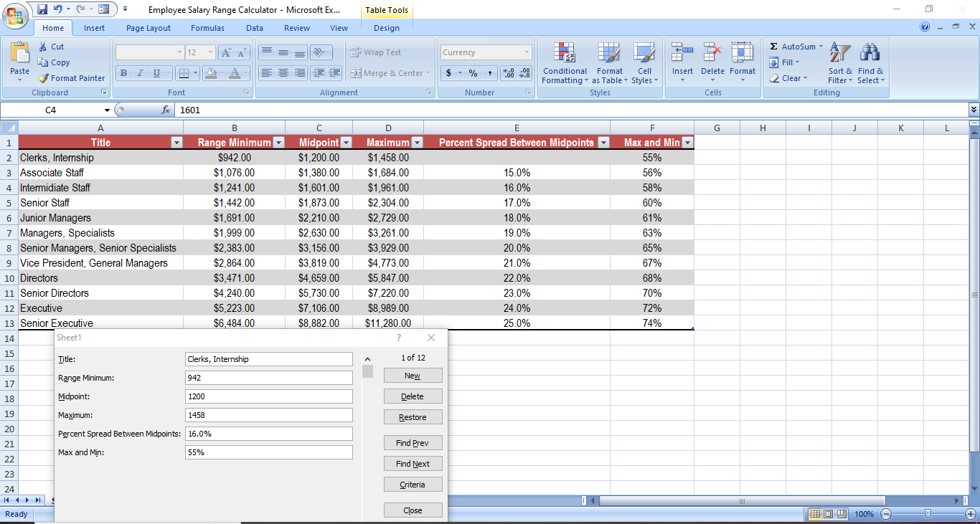Open the Table Tools Design tab
This screenshot has height=524, width=980.
click(x=387, y=28)
